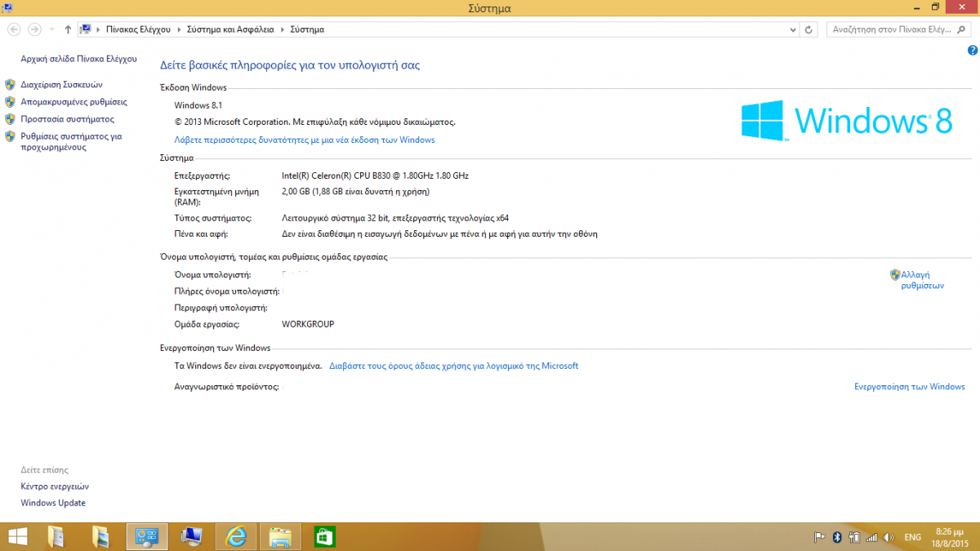
Task: Go to Σύστημα και Ασφάλεια breadcrumb
Action: [231, 29]
